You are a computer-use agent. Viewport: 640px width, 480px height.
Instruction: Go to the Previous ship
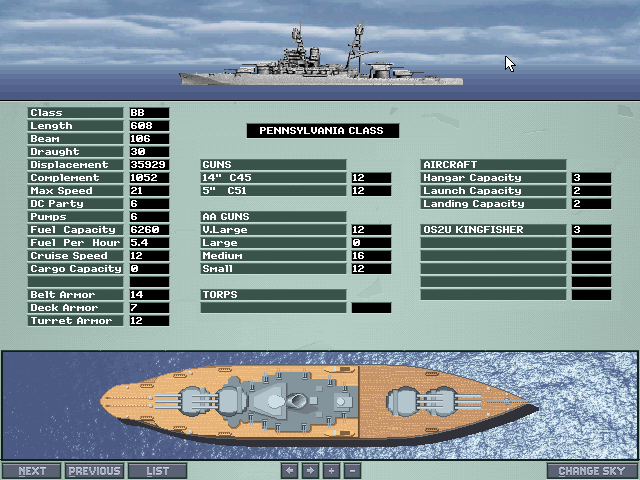point(95,471)
